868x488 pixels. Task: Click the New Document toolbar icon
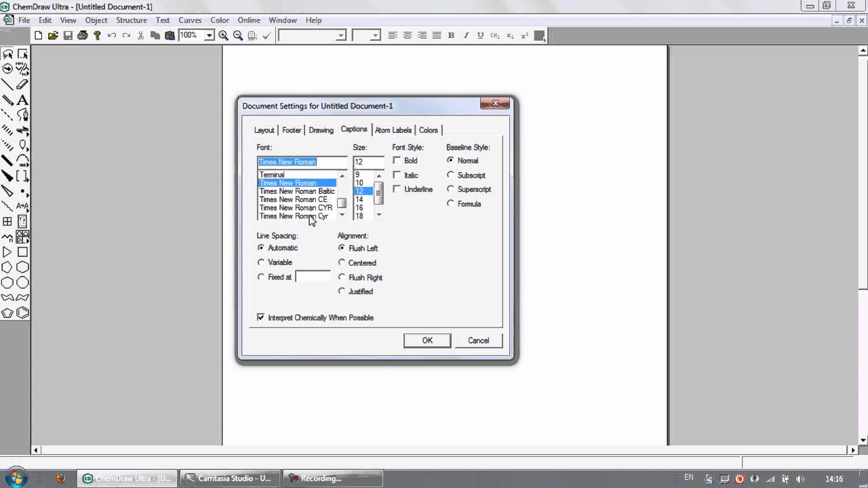click(38, 35)
